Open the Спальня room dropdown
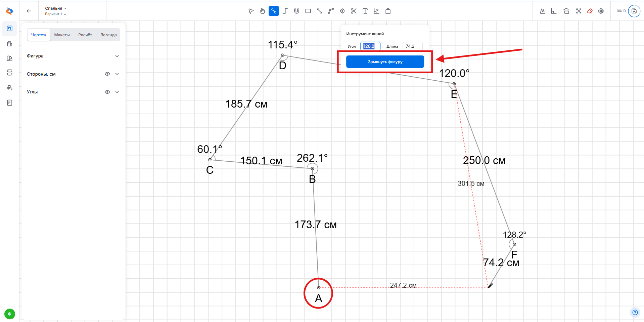This screenshot has width=644, height=322. point(56,8)
